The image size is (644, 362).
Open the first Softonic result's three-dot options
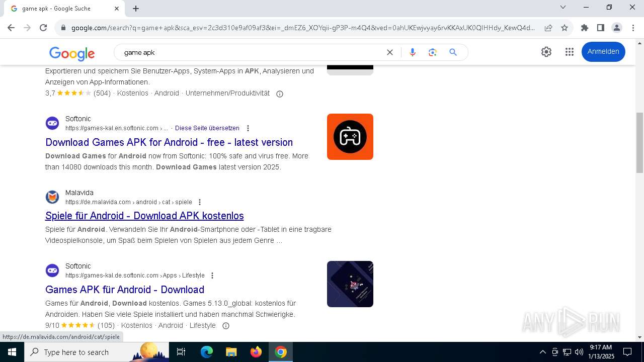(x=248, y=128)
